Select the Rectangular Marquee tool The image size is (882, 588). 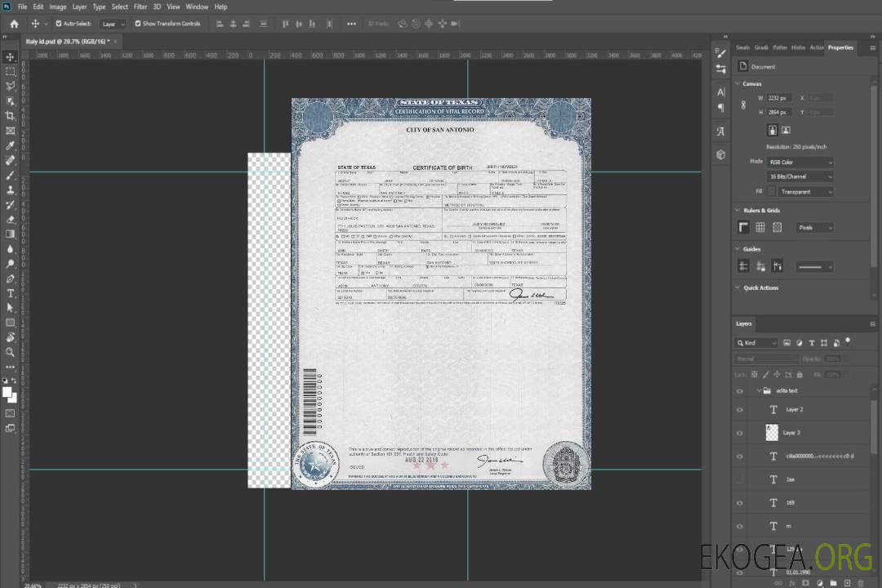point(10,72)
